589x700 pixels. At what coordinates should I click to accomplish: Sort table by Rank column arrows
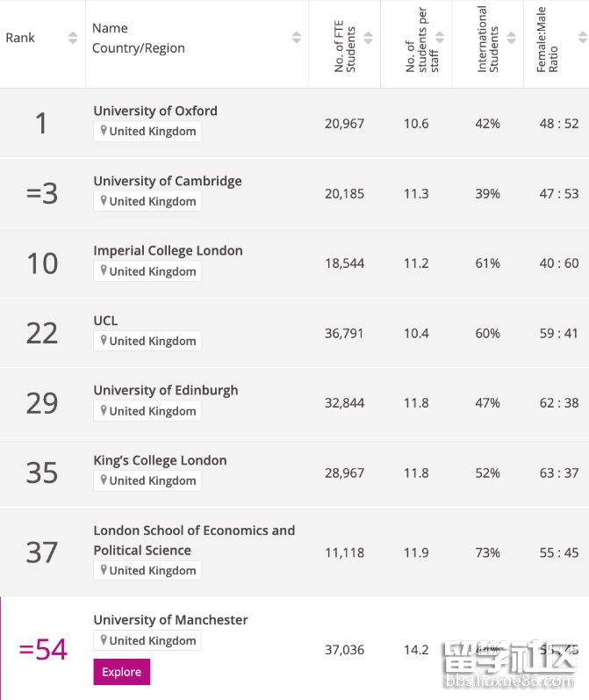point(73,38)
